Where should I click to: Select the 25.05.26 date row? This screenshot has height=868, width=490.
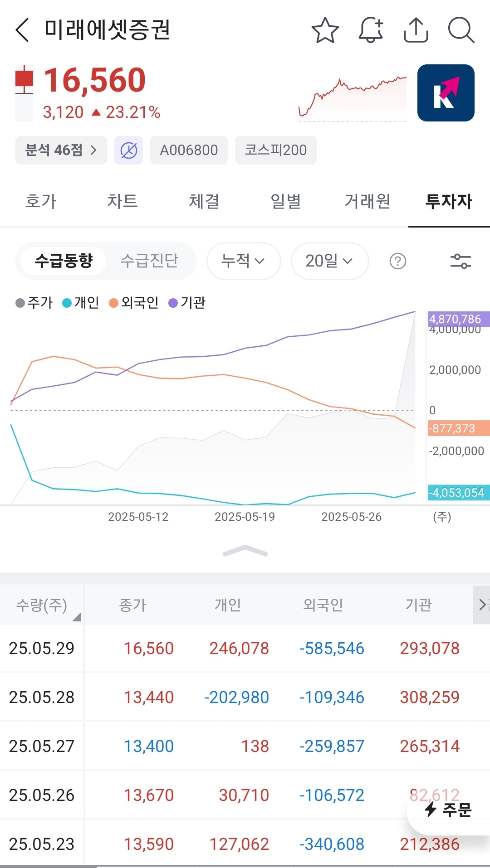coord(245,795)
